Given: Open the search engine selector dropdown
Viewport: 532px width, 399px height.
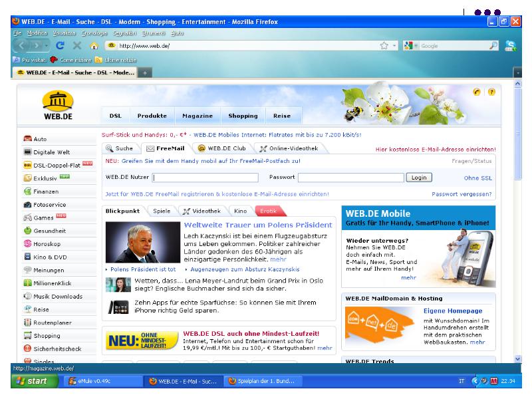Looking at the screenshot, I should 411,45.
